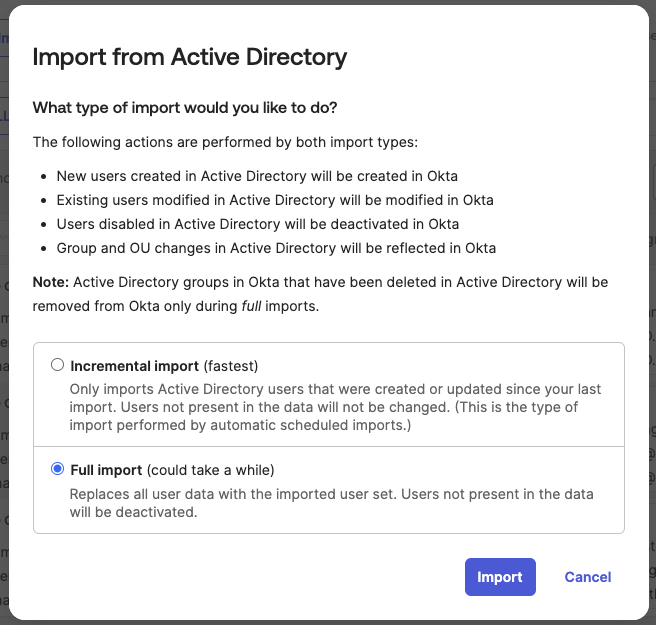Click the Incremental import description text

(x=335, y=407)
